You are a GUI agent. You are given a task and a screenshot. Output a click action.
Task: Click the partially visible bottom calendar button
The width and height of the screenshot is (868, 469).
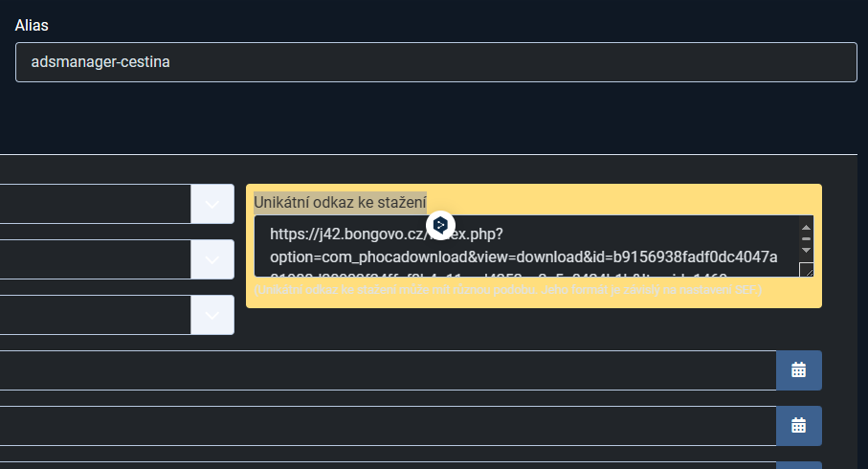pyautogui.click(x=798, y=465)
